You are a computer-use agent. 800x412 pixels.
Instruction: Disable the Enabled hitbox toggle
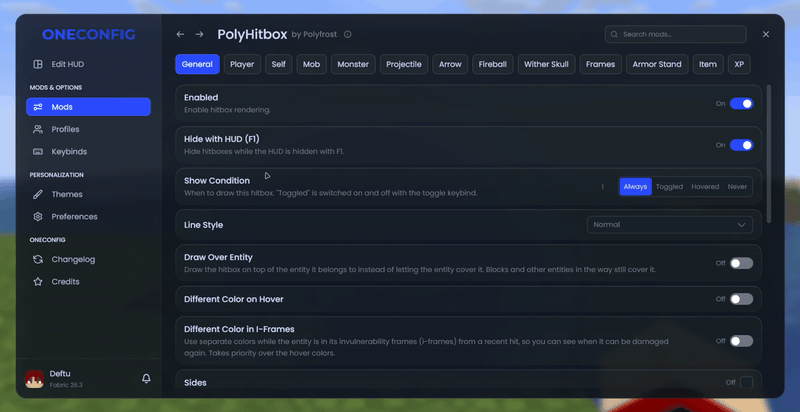point(741,104)
